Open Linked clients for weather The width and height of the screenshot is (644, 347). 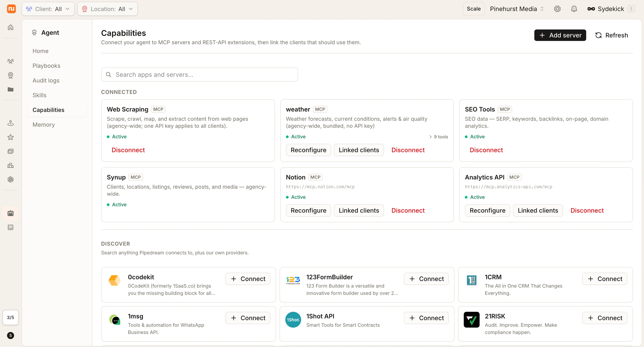click(x=359, y=150)
